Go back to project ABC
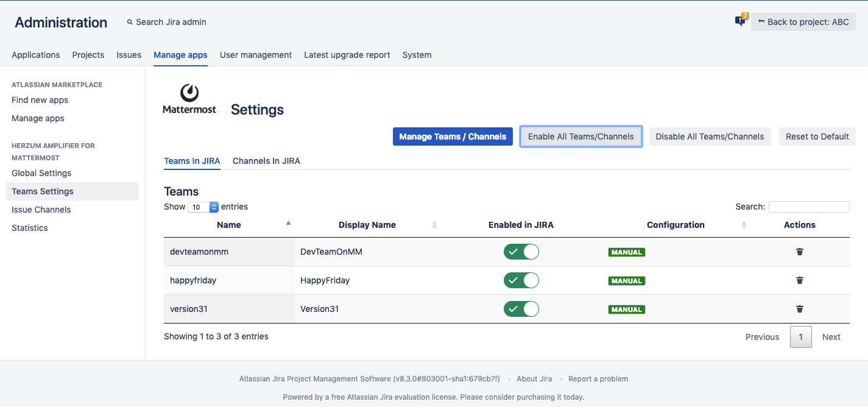 pyautogui.click(x=803, y=22)
